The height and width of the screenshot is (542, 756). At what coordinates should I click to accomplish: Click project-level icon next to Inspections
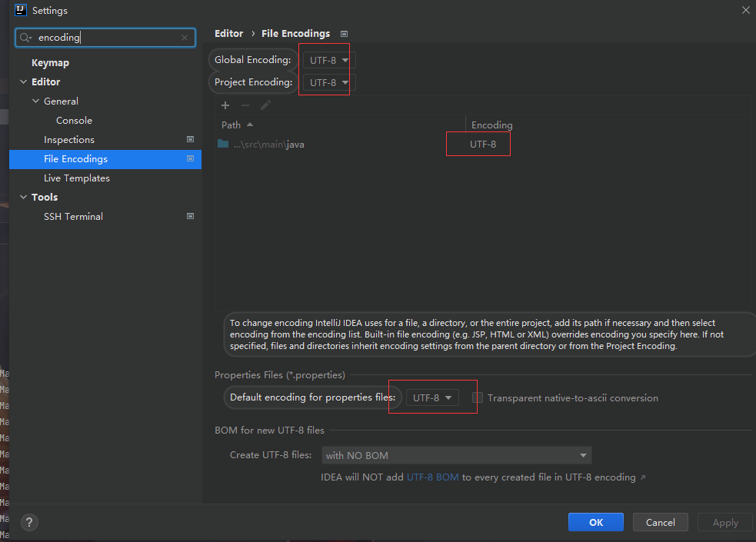tap(191, 139)
